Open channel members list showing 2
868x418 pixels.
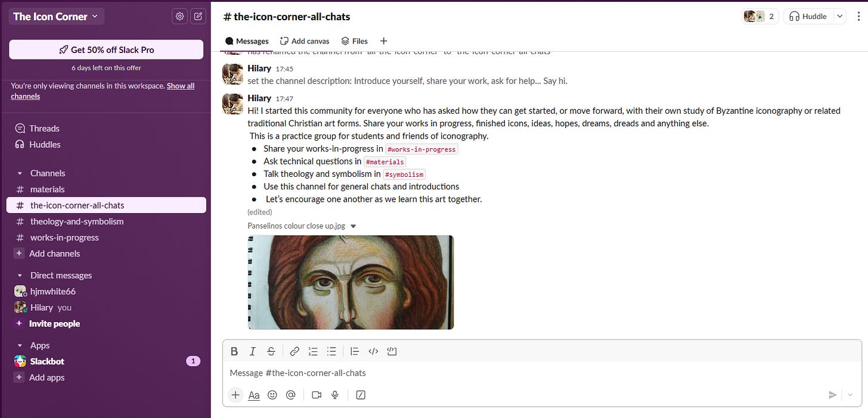click(760, 17)
